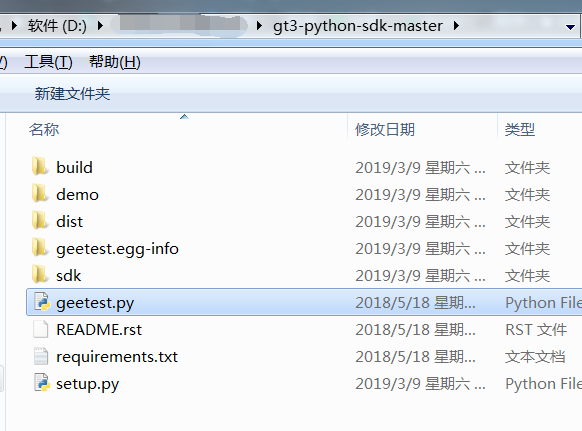This screenshot has width=582, height=431.
Task: Click the geetest.py Python file icon
Action: click(42, 302)
